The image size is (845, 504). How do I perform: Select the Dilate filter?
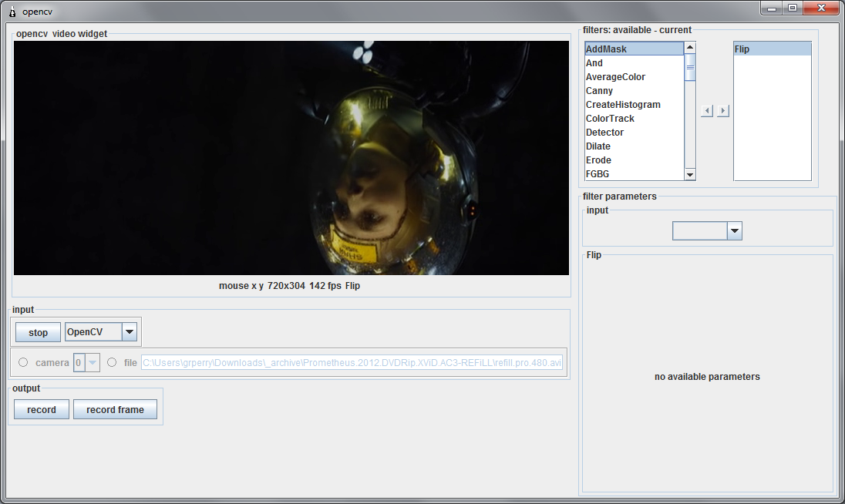(x=635, y=146)
